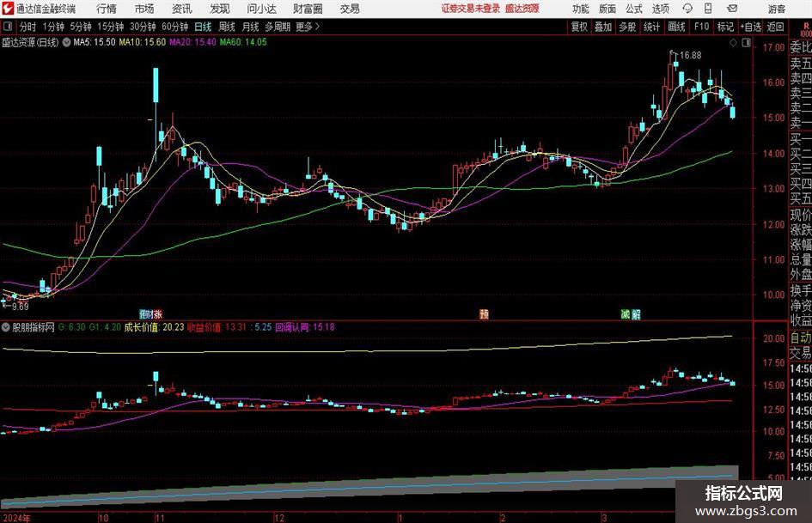Click the 股朋指标网 indicator name

click(x=34, y=327)
